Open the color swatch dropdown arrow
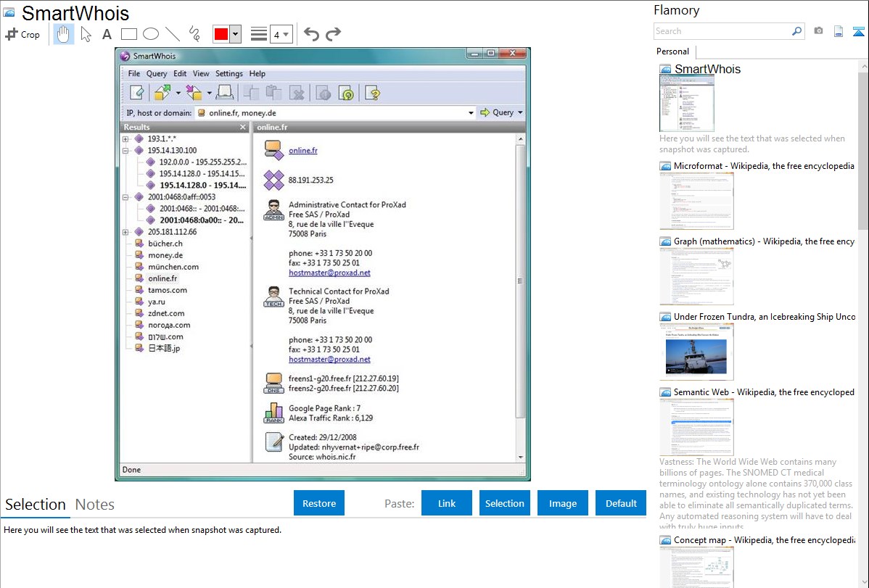The image size is (869, 588). pyautogui.click(x=235, y=34)
